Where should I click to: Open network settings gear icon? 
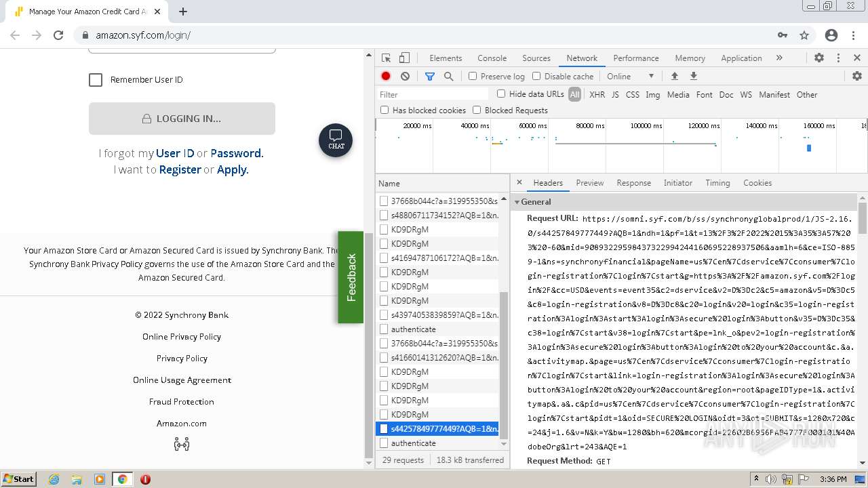[x=857, y=76]
